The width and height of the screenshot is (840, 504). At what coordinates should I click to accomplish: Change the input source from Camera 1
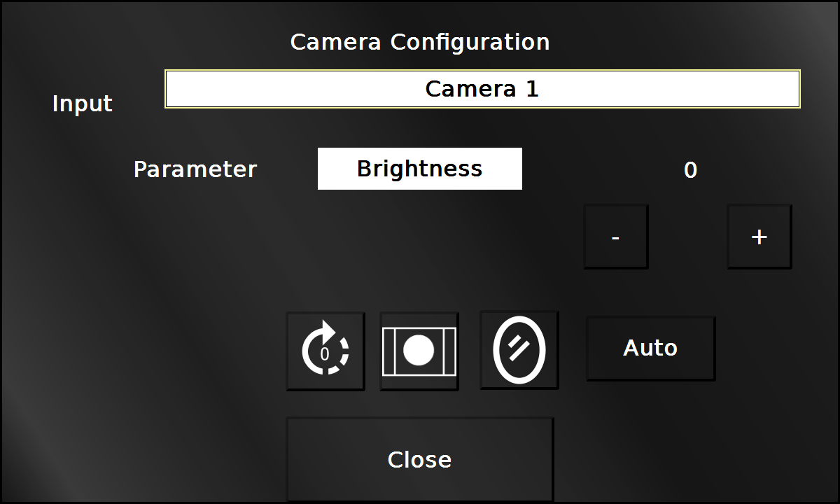482,89
